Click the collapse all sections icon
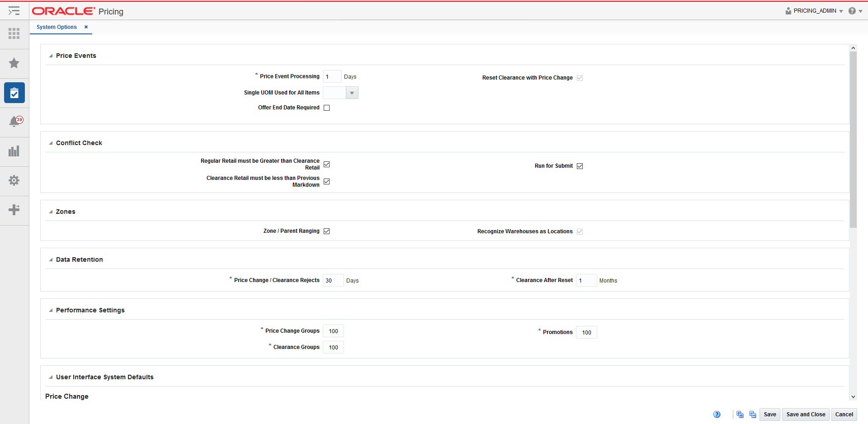 click(753, 415)
